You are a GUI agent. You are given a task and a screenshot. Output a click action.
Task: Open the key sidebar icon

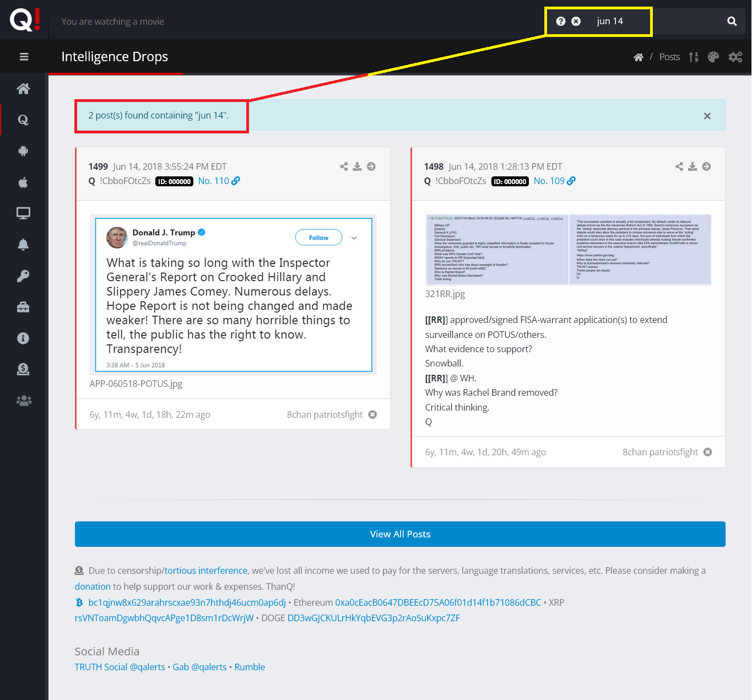tap(23, 276)
